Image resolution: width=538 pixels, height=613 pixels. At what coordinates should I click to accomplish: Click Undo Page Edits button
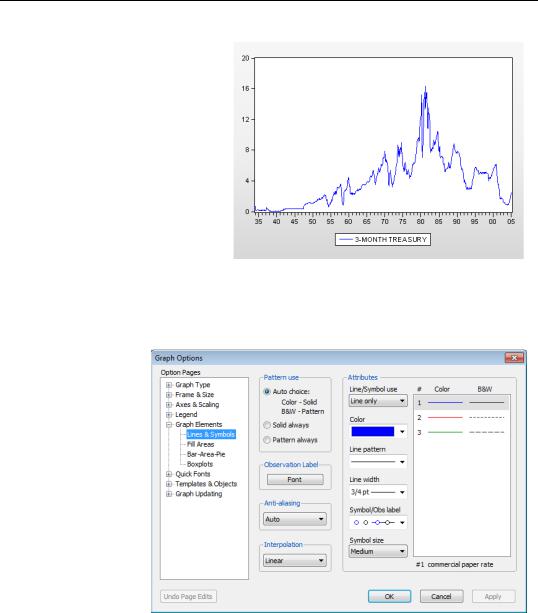click(x=188, y=597)
